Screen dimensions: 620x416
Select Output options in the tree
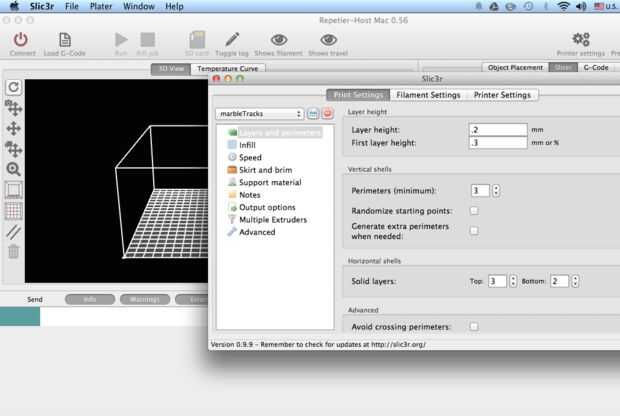coord(261,207)
